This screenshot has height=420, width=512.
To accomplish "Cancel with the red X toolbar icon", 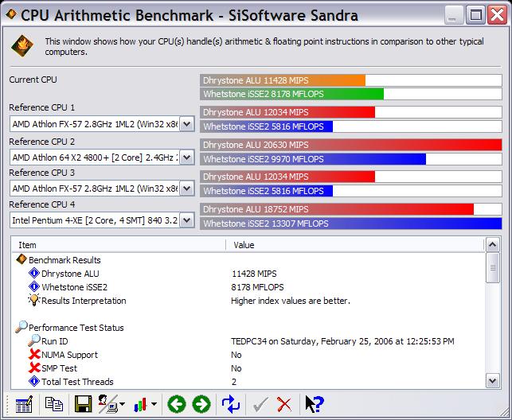I will pos(284,405).
